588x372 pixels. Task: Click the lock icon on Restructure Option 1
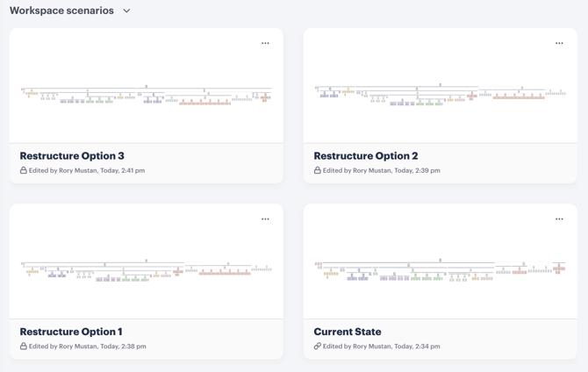pyautogui.click(x=23, y=347)
